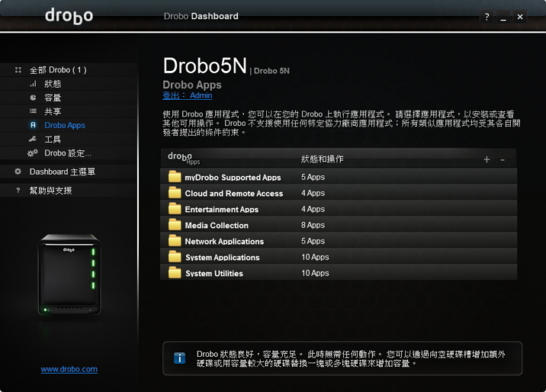Viewport: 546px width, 392px height.
Task: Click the drobo logo in the header
Action: tap(69, 16)
